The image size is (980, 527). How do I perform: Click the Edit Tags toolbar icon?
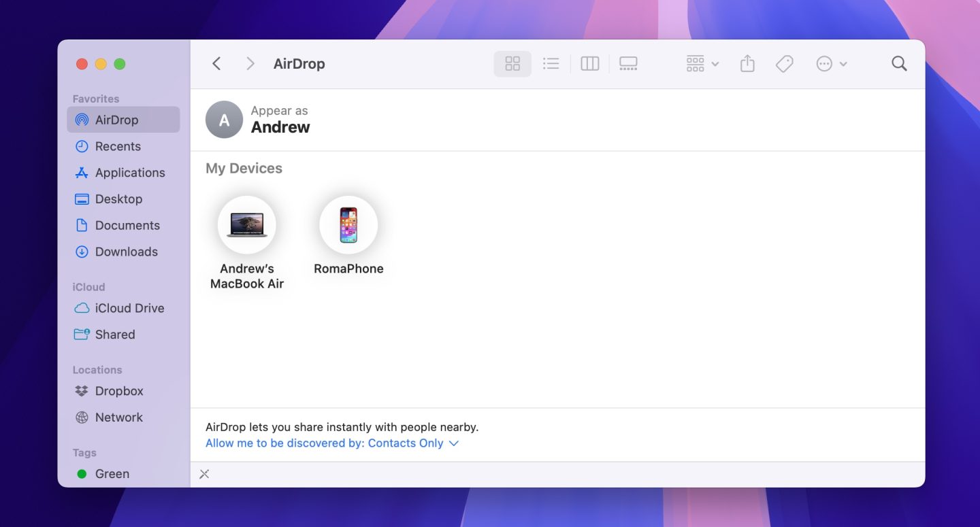[784, 64]
